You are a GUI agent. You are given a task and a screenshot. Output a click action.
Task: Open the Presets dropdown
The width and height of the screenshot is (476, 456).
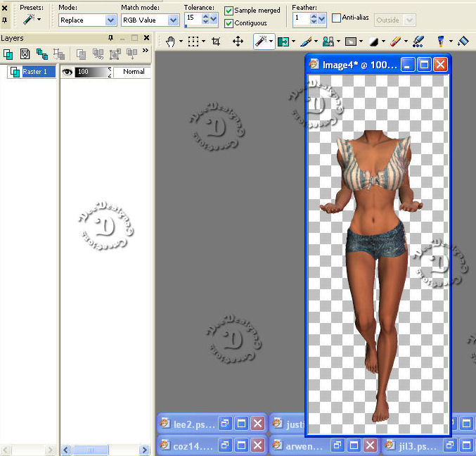[32, 20]
